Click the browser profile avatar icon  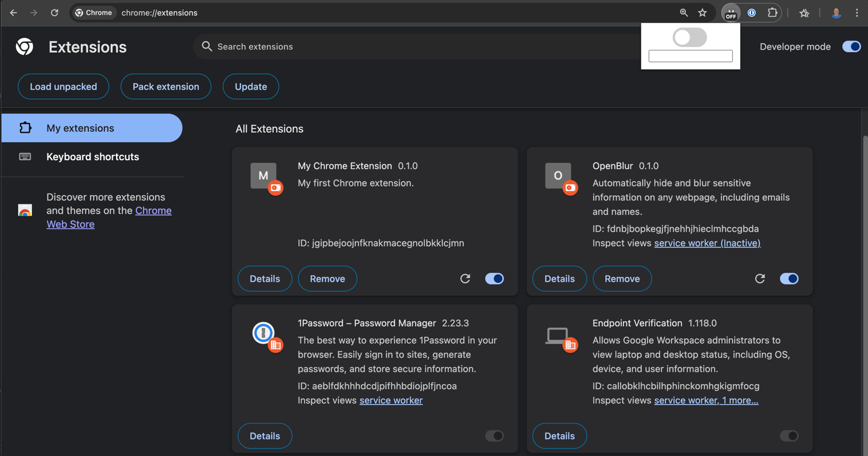[x=837, y=12]
